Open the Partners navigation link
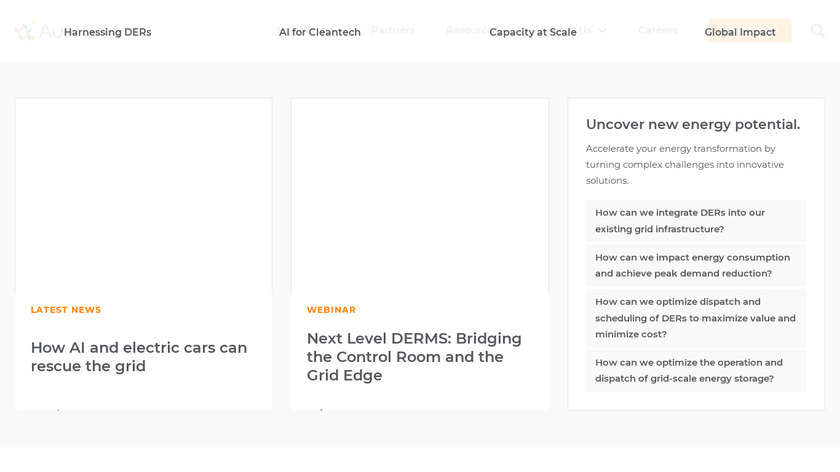840x472 pixels. 393,31
